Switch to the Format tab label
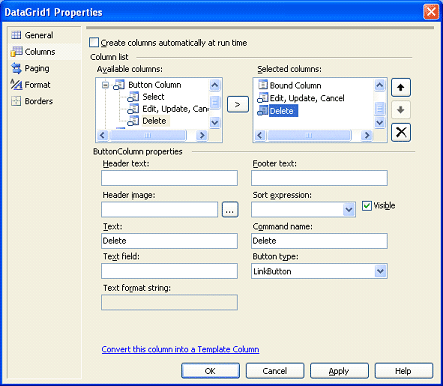443x386 pixels. (37, 85)
